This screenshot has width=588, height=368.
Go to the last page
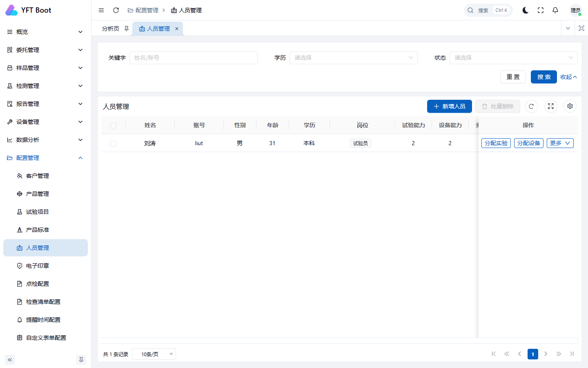coord(572,354)
